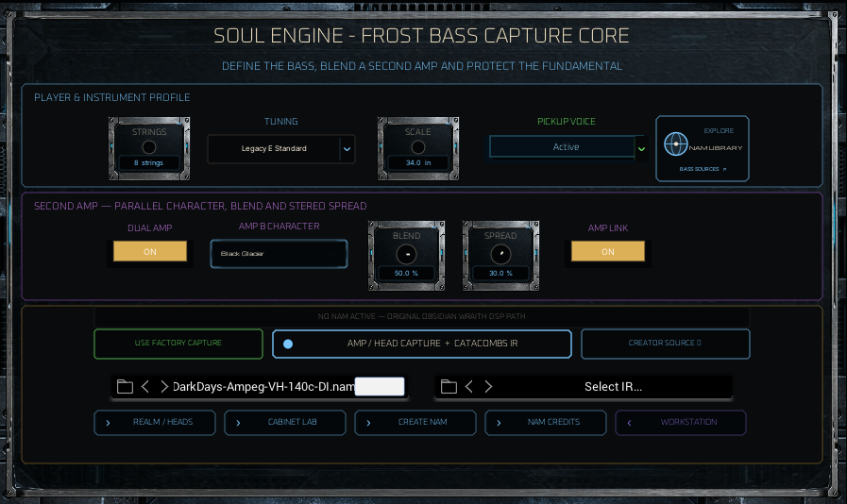Click Use Factory Capture button
Image resolution: width=847 pixels, height=504 pixels.
[x=178, y=344]
